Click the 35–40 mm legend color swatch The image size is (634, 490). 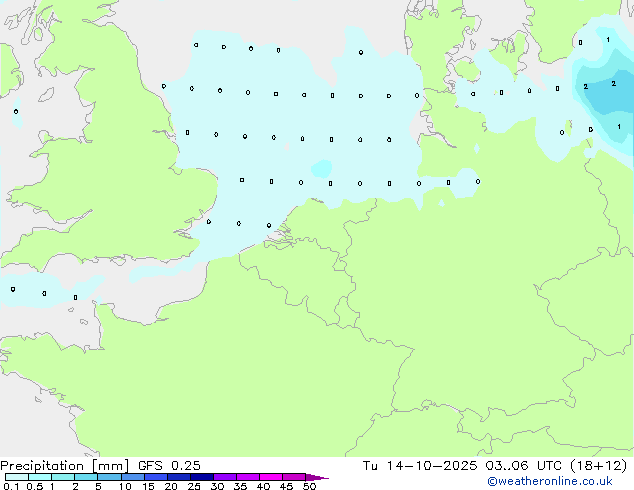[x=247, y=477]
